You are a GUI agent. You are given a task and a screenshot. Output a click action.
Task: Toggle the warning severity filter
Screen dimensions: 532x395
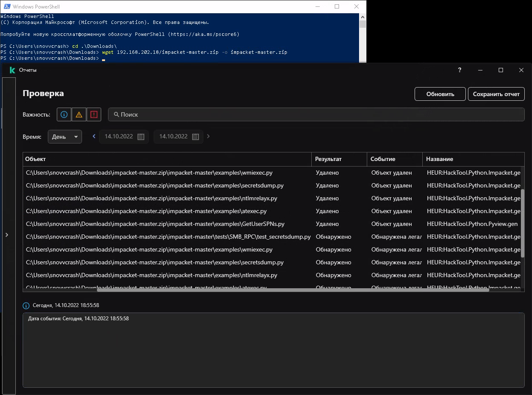(79, 114)
